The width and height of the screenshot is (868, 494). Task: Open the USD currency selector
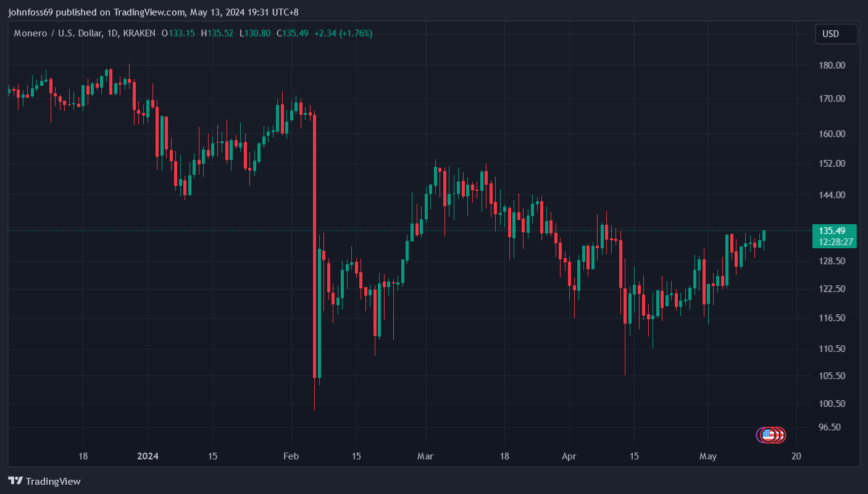point(837,34)
